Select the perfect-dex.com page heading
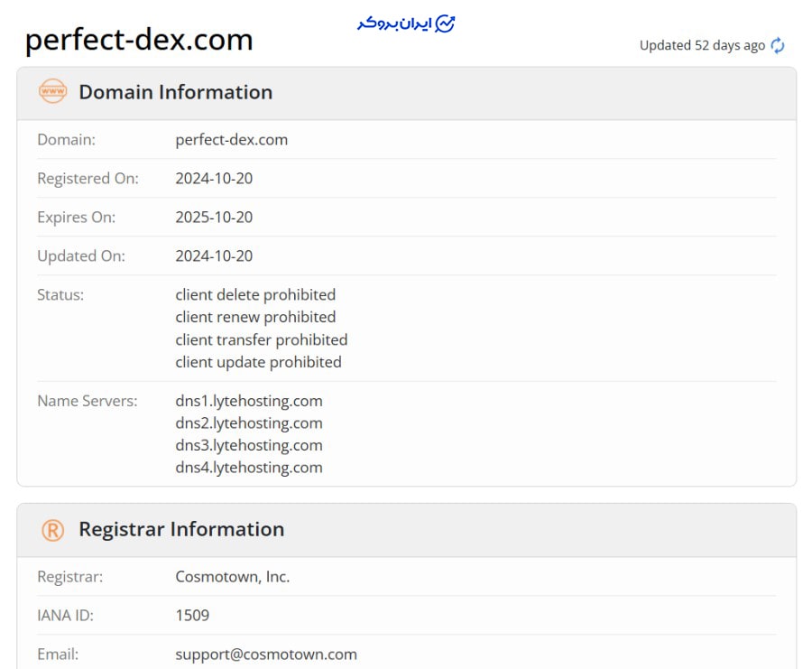The width and height of the screenshot is (812, 669). point(139,40)
